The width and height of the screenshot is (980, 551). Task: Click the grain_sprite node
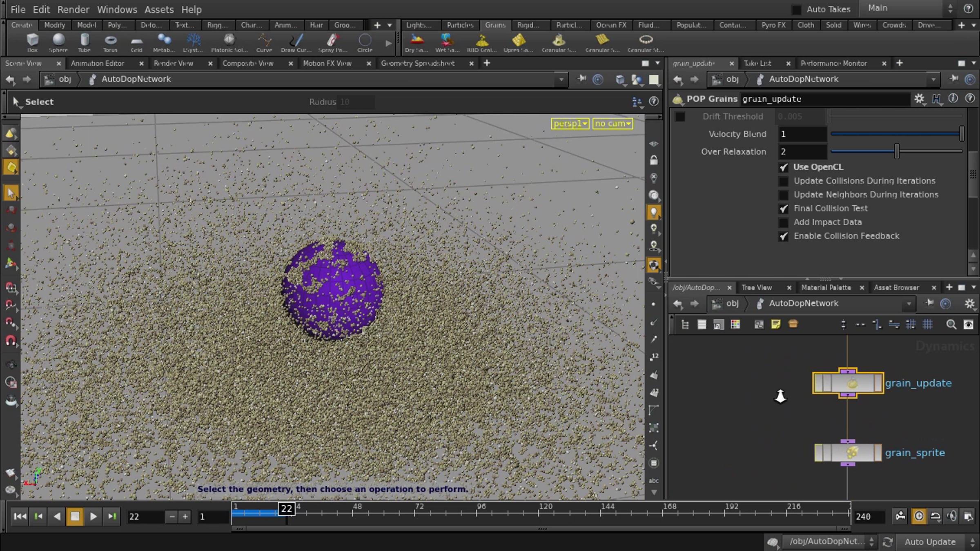pos(848,453)
